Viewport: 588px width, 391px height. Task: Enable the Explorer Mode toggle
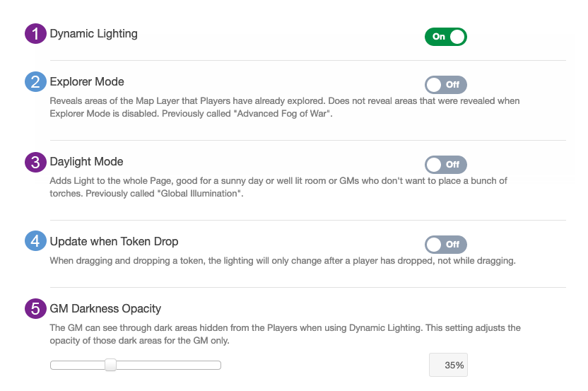(445, 85)
